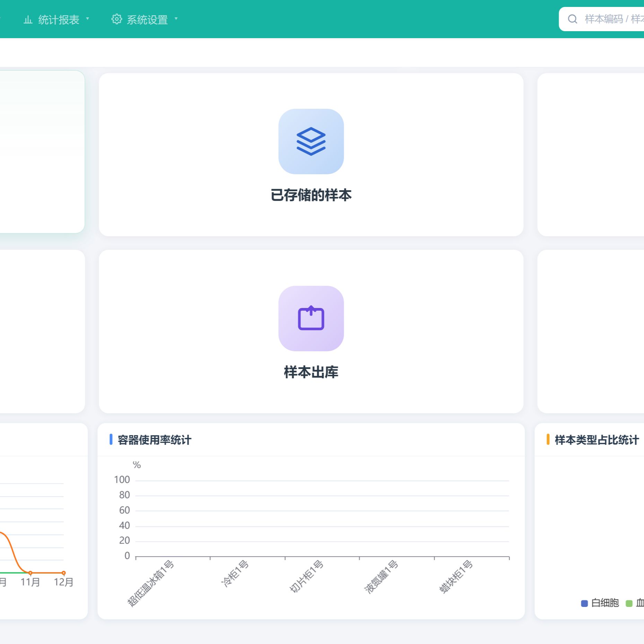Click the 样本类型占比统计 chart title
This screenshot has height=644, width=644.
(x=597, y=440)
